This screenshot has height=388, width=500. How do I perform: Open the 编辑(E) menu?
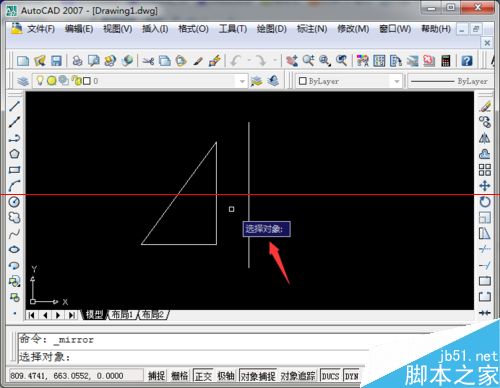tap(79, 29)
